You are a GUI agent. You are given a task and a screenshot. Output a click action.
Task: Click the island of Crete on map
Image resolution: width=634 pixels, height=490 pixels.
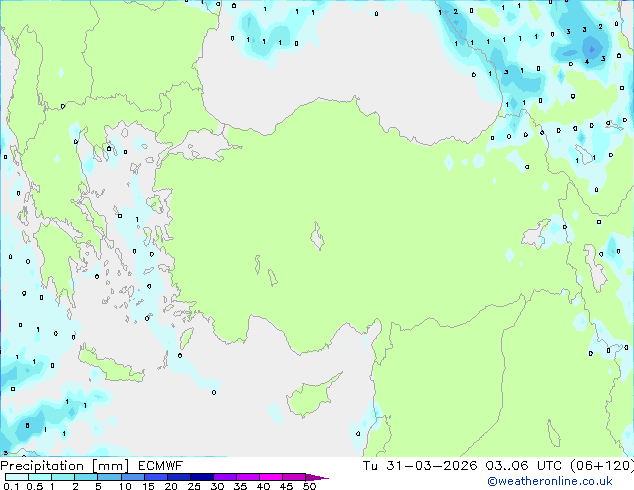[111, 365]
